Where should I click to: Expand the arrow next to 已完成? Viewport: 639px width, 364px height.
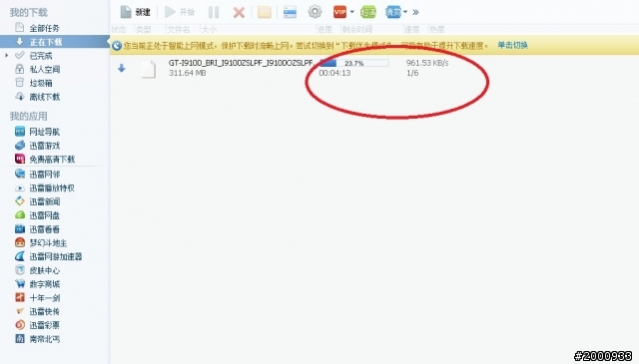point(7,55)
